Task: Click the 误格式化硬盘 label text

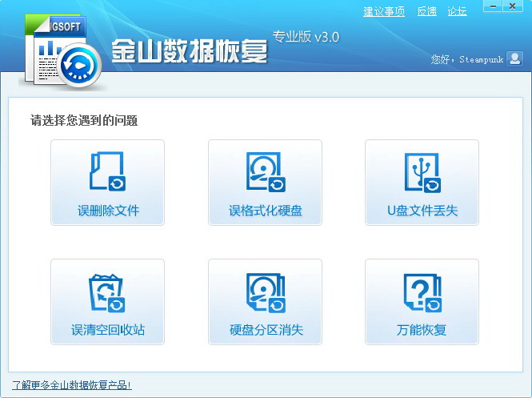Action: (265, 211)
